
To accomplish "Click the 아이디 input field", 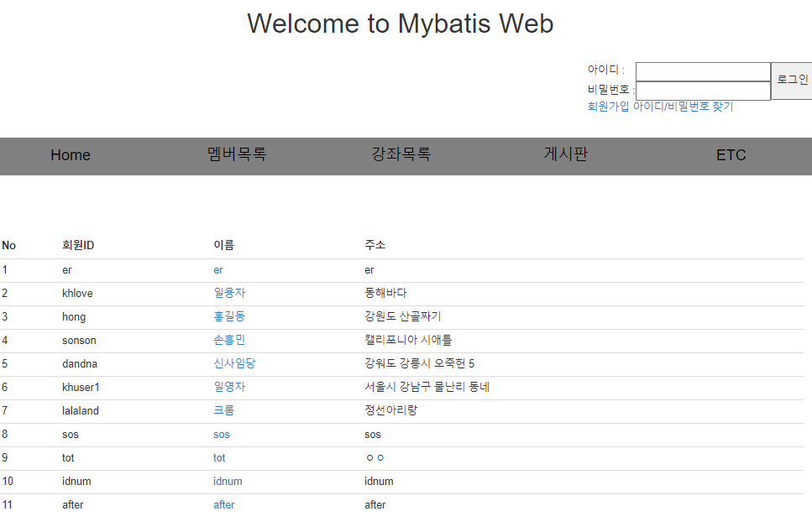I will [703, 72].
